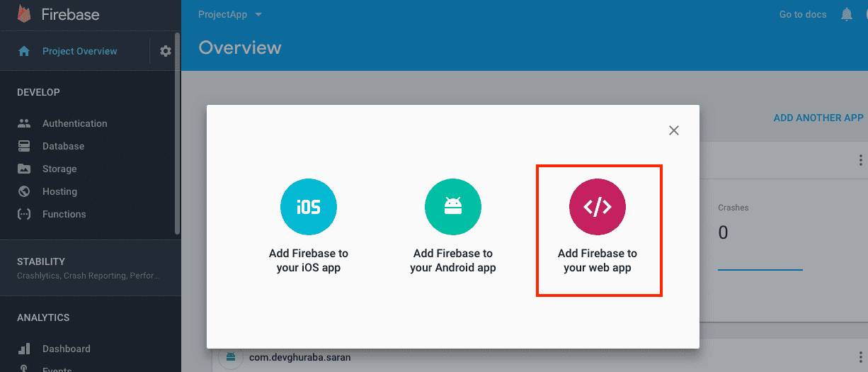868x372 pixels.
Task: Open Database in the sidebar
Action: pyautogui.click(x=63, y=146)
